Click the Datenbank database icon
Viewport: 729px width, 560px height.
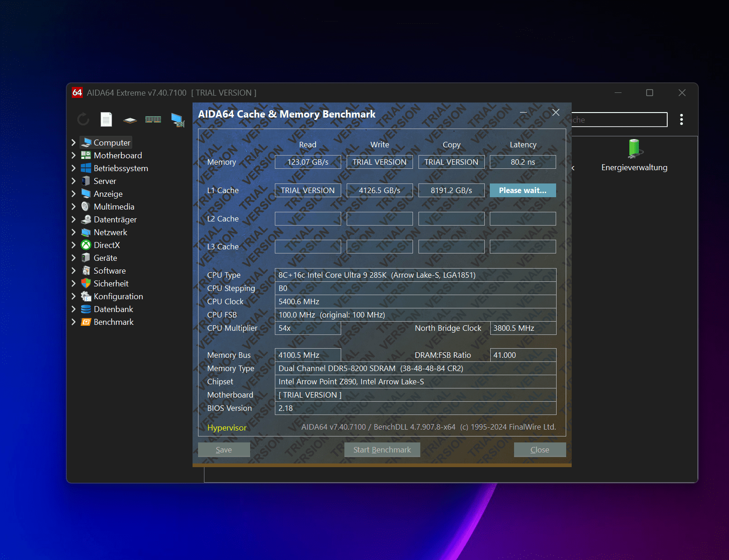86,309
